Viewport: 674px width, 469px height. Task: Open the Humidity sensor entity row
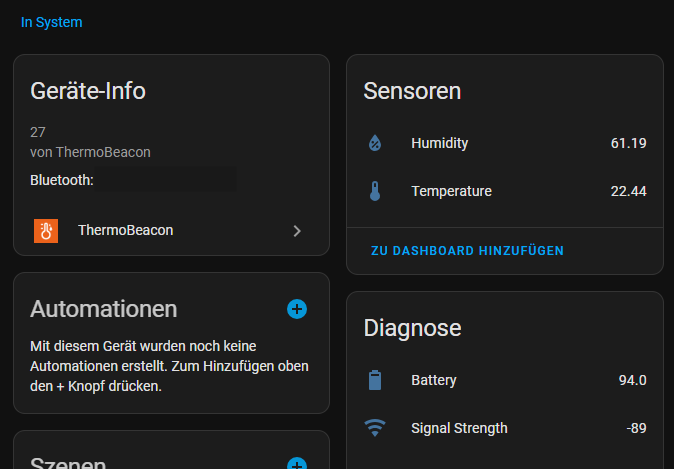(505, 143)
